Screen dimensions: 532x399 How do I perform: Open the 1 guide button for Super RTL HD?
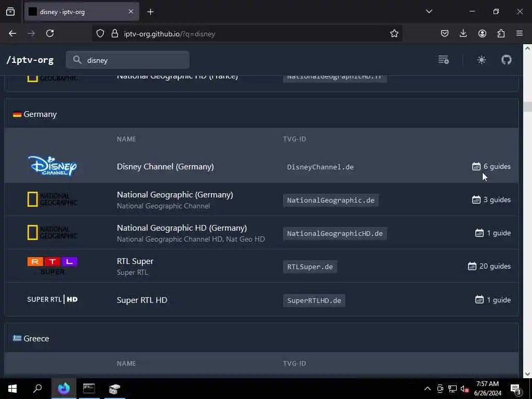493,300
